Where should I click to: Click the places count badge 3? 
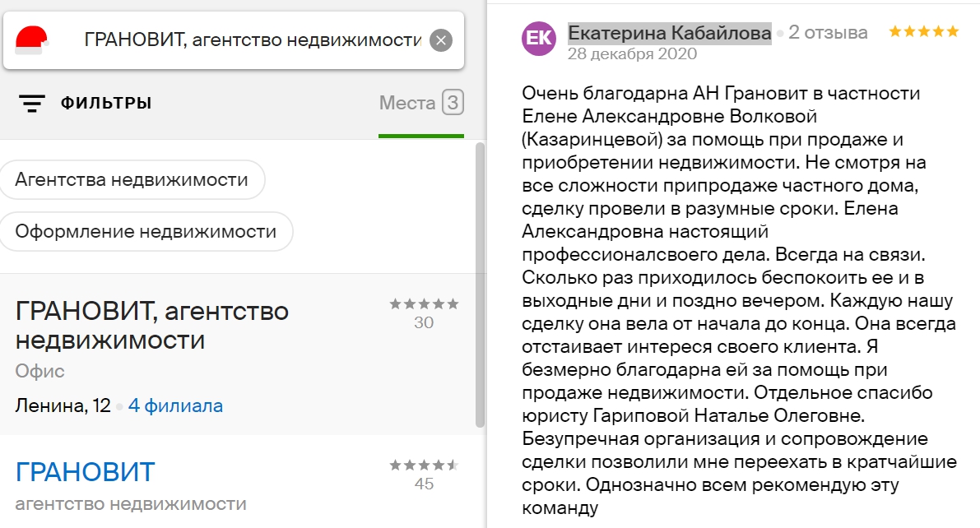point(453,102)
